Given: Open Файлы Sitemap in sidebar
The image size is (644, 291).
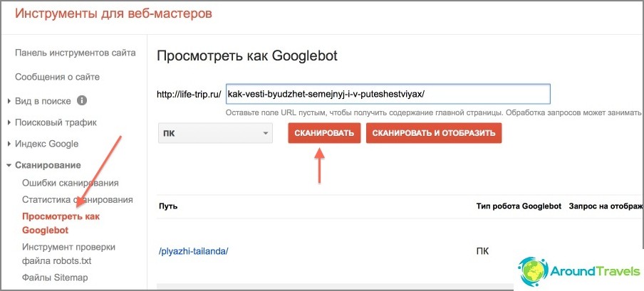Looking at the screenshot, I should tap(55, 277).
